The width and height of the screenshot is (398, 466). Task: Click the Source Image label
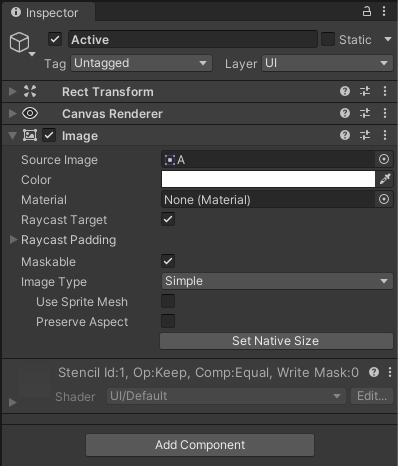click(x=59, y=160)
